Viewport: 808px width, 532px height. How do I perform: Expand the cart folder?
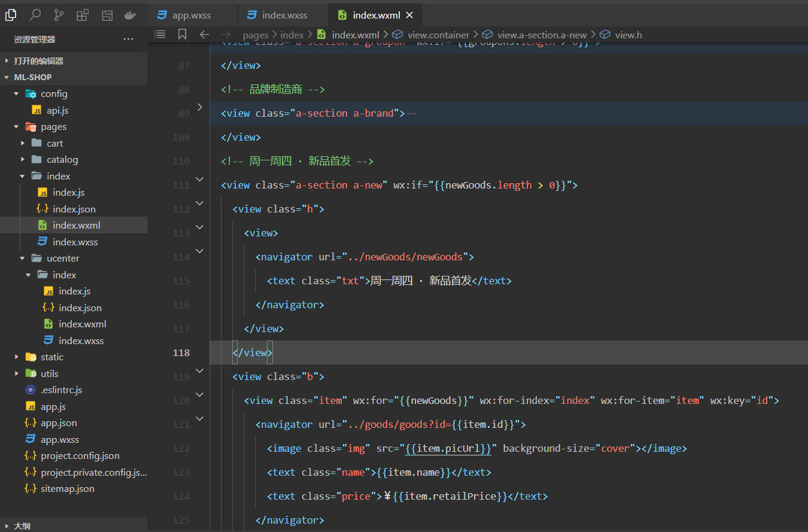74,144
